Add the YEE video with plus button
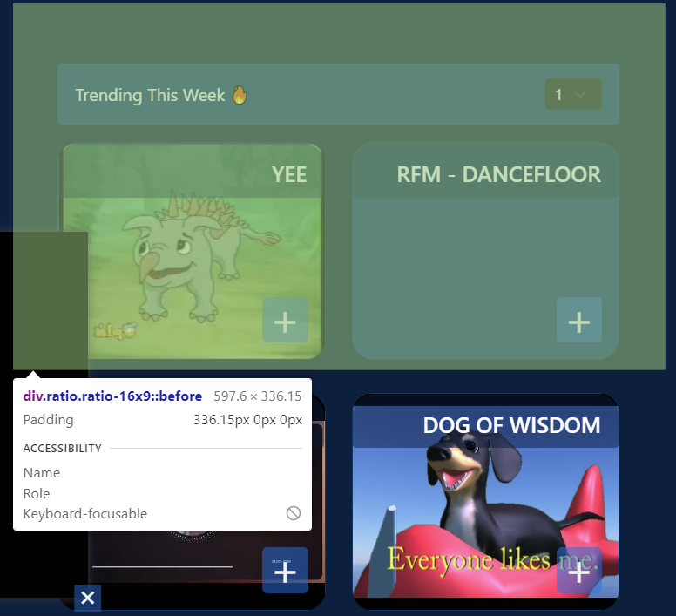This screenshot has height=616, width=676. (x=285, y=320)
